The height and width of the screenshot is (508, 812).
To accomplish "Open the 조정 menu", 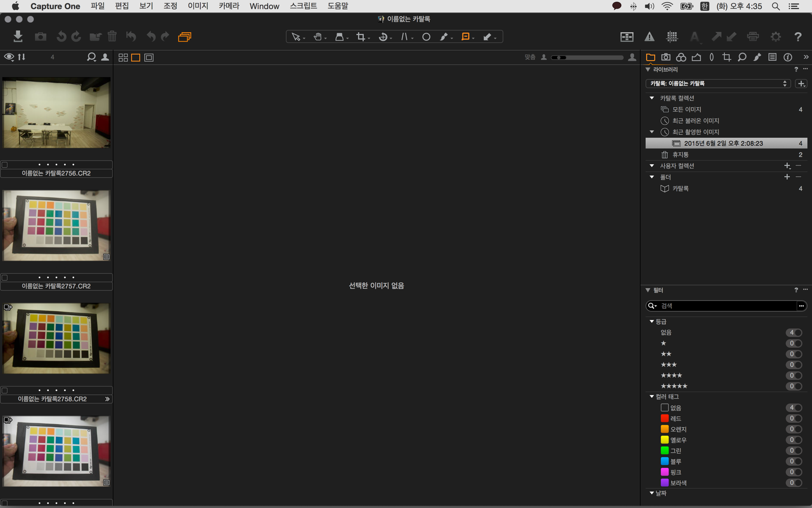I will tap(170, 6).
